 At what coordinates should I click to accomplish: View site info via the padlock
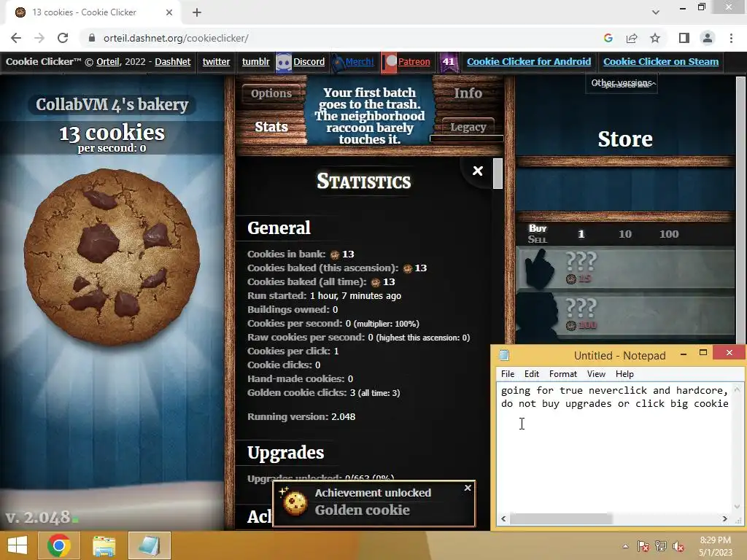click(92, 38)
